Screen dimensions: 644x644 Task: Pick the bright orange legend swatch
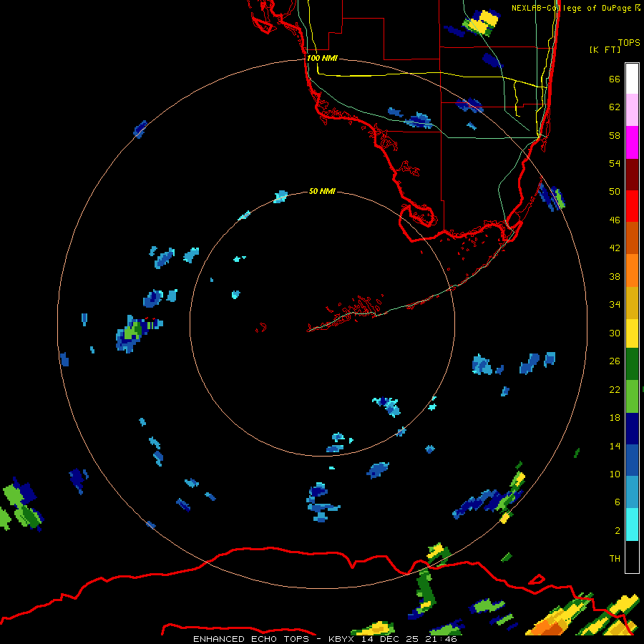(632, 270)
